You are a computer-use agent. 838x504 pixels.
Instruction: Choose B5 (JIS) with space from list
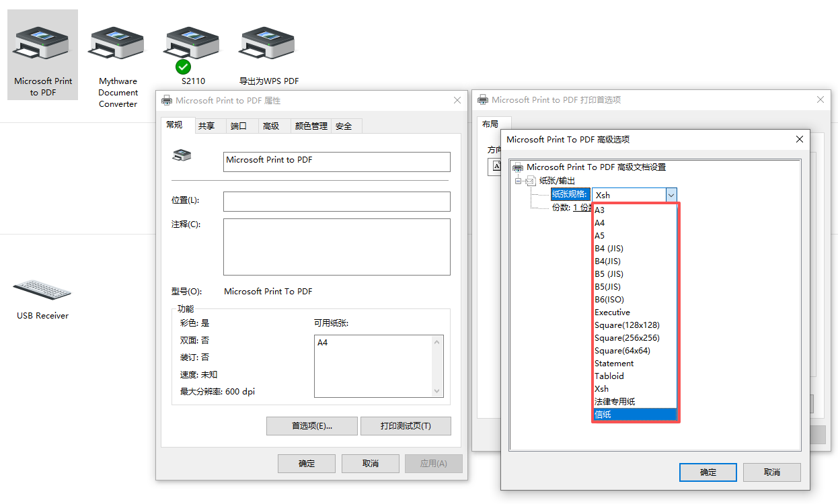click(x=634, y=274)
